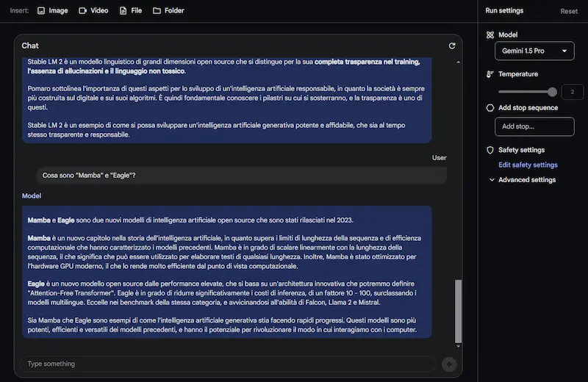The height and width of the screenshot is (382, 588).
Task: Click the Chat panel title
Action: coord(30,46)
